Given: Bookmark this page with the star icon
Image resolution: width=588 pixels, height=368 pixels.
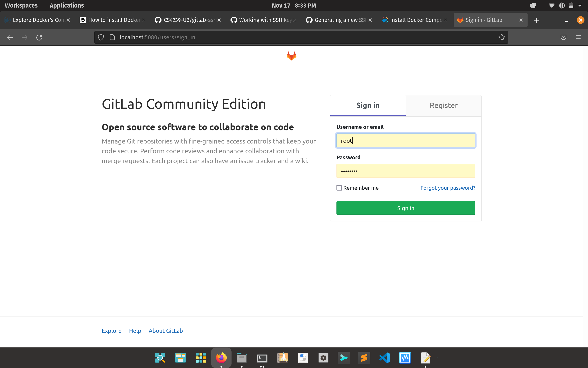Looking at the screenshot, I should pyautogui.click(x=502, y=37).
